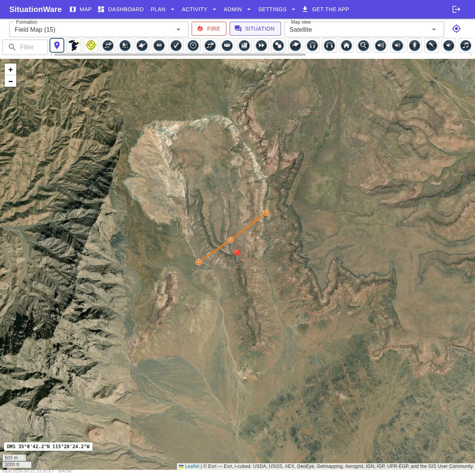Image resolution: width=475 pixels, height=476 pixels.
Task: Click the left-pointing arrow icon
Action: coord(142,46)
